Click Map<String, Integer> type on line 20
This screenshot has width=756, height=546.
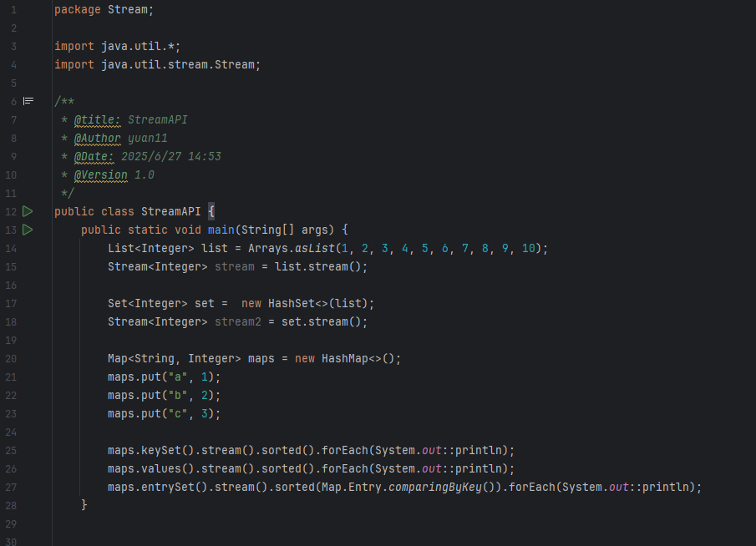[x=174, y=358]
